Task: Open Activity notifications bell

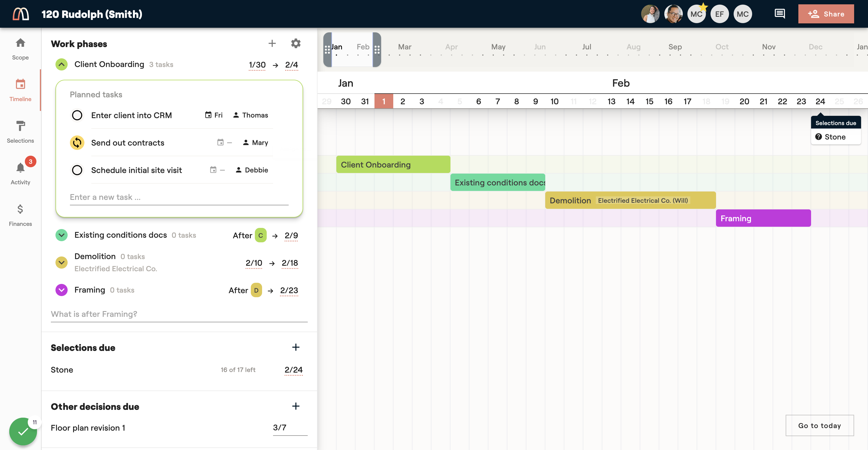Action: click(20, 174)
